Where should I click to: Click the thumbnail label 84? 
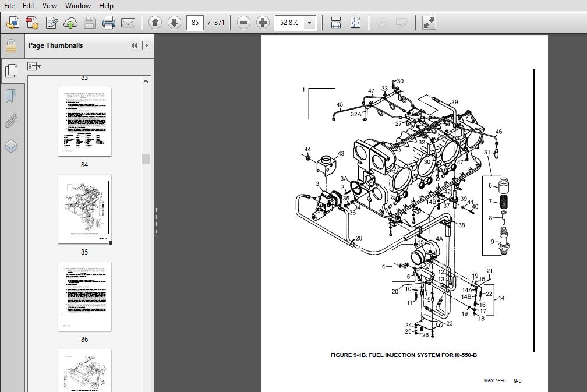[x=84, y=165]
